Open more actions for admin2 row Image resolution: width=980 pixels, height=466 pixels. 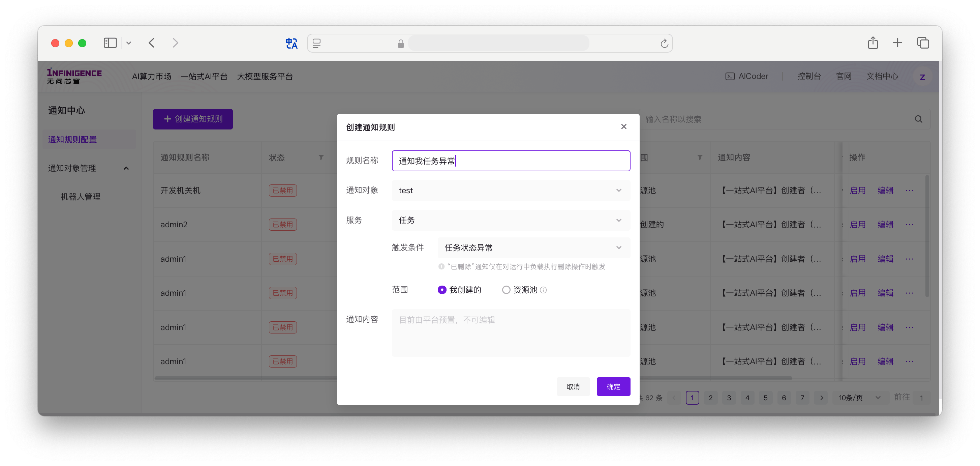pyautogui.click(x=909, y=225)
